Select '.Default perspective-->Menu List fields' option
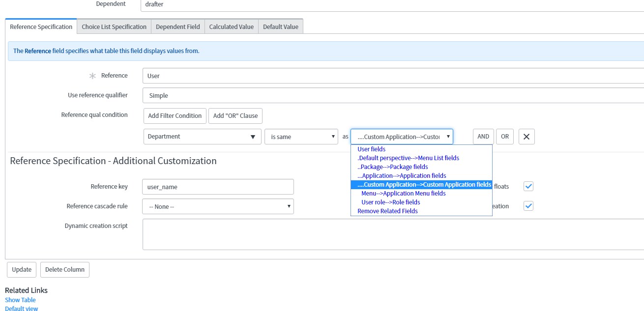Screen dimensions: 644x311 (x=421, y=158)
